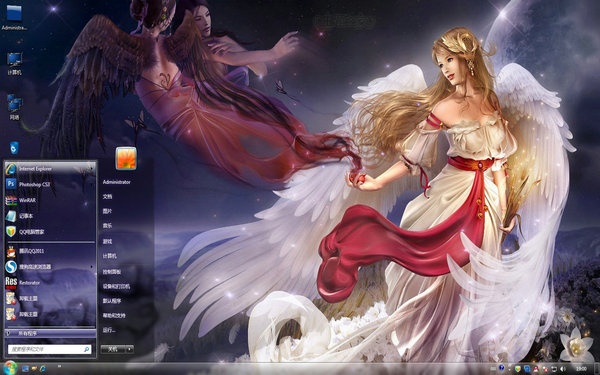Open the Run (运行...) command

point(109,330)
